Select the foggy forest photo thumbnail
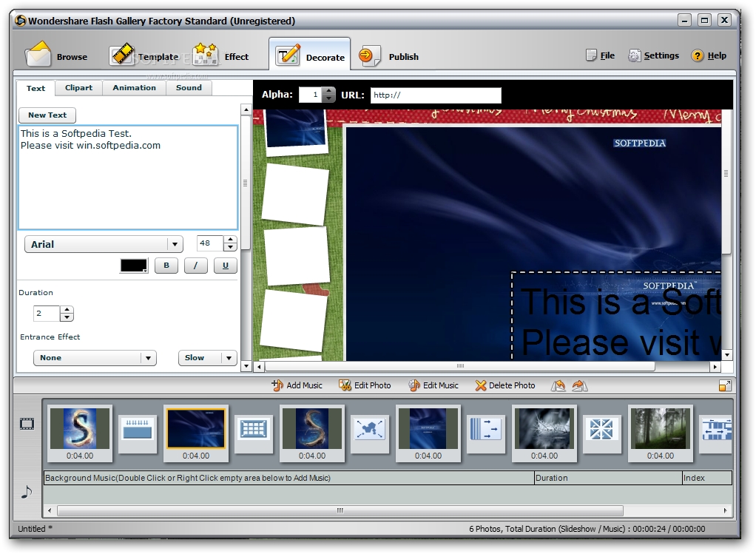Viewport: 756px width, 554px height. 661,433
